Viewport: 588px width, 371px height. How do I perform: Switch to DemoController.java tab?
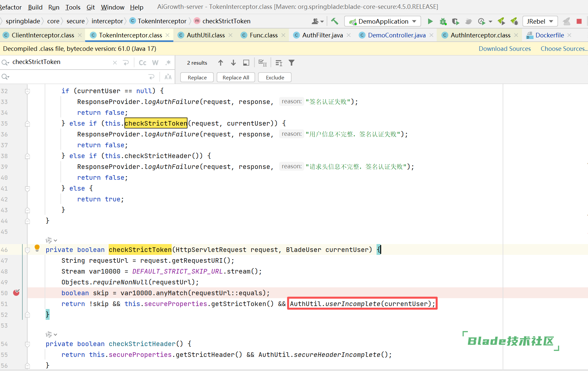[397, 35]
